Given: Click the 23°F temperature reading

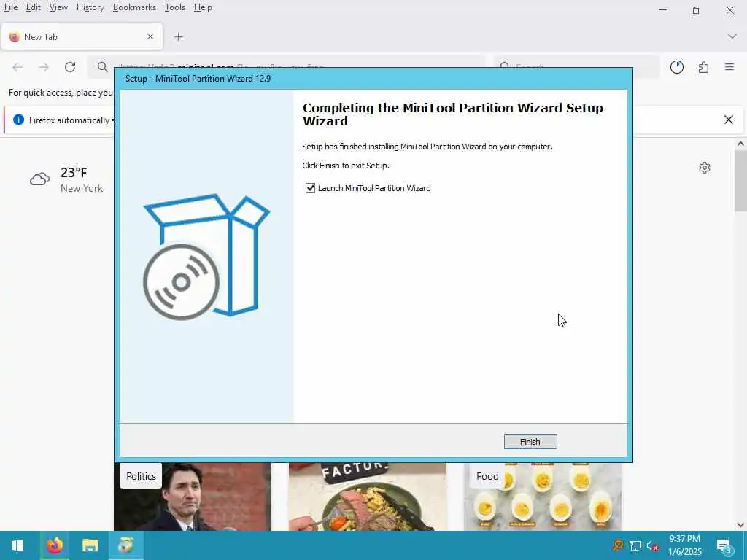Looking at the screenshot, I should click(74, 172).
